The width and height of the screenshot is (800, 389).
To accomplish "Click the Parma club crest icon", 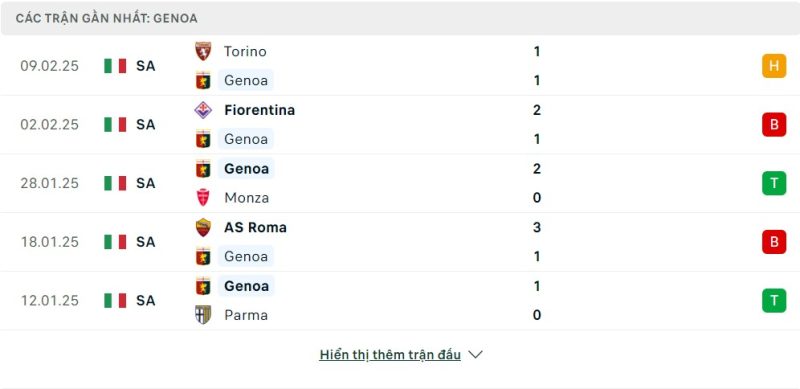I will [203, 314].
